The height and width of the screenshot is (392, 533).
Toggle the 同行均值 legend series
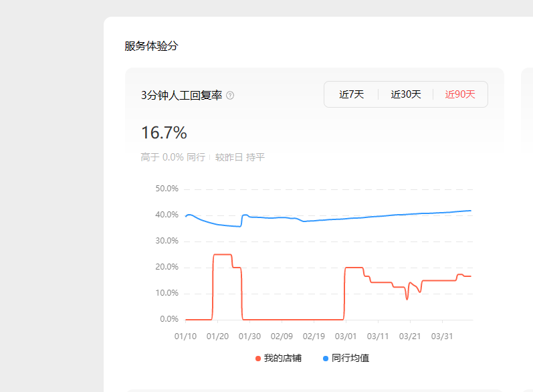click(x=346, y=358)
